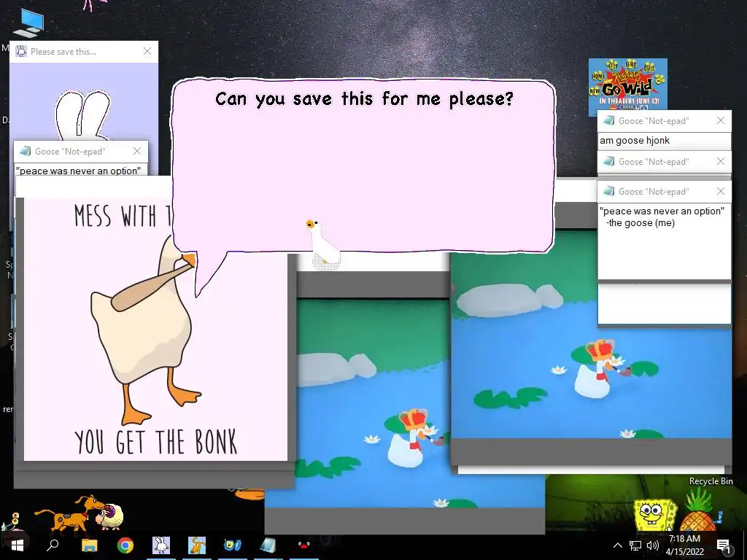
Task: Click the quote text in the Not-epad overlapping the bunny window
Action: (x=79, y=171)
